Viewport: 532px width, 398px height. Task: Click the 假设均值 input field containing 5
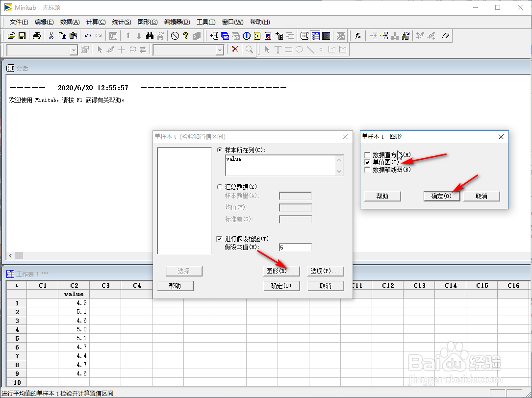pyautogui.click(x=295, y=248)
